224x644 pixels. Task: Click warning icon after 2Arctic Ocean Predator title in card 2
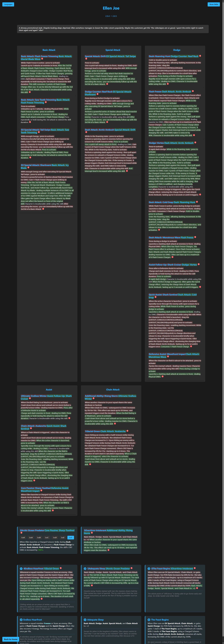(x=131, y=568)
